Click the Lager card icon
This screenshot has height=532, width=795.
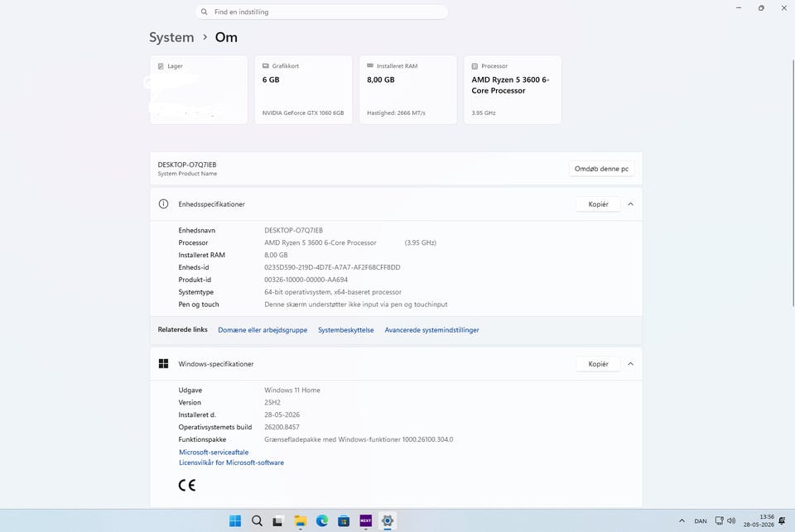click(161, 66)
